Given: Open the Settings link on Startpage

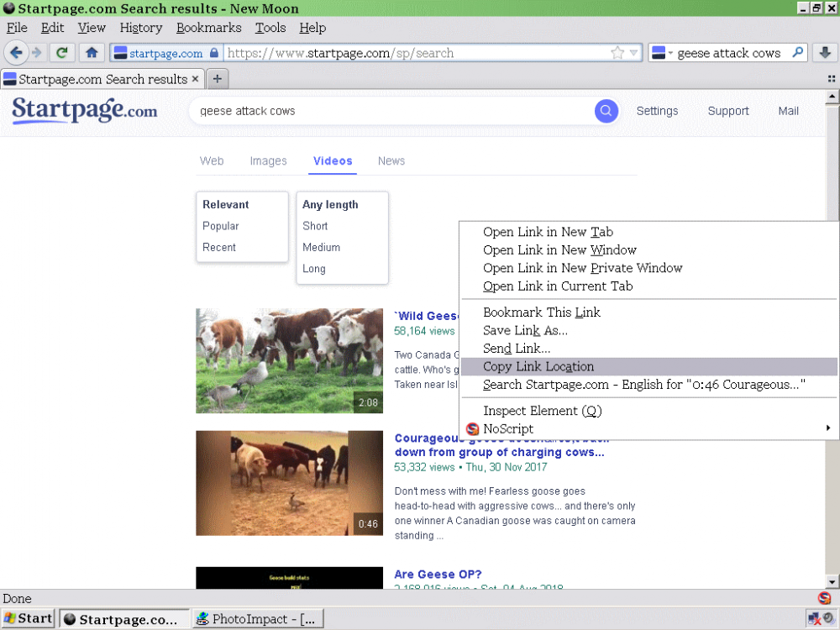Looking at the screenshot, I should tap(657, 111).
